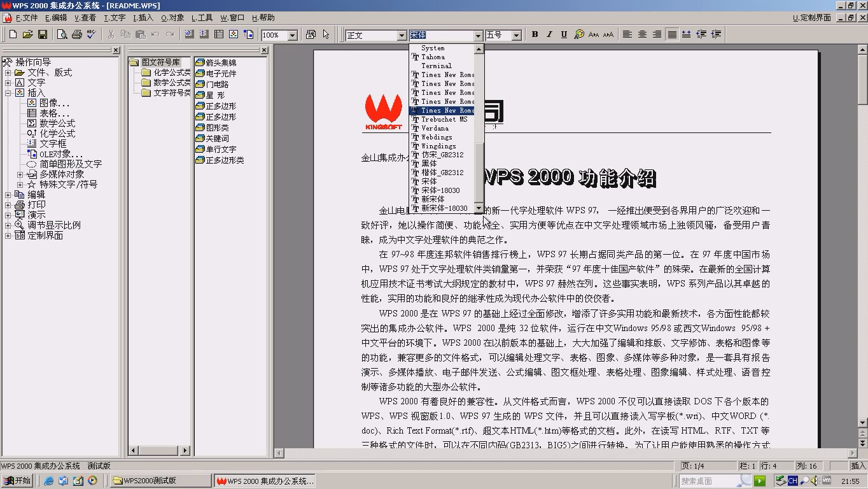The image size is (868, 489).
Task: Click the Copy icon in the toolbar
Action: (126, 34)
